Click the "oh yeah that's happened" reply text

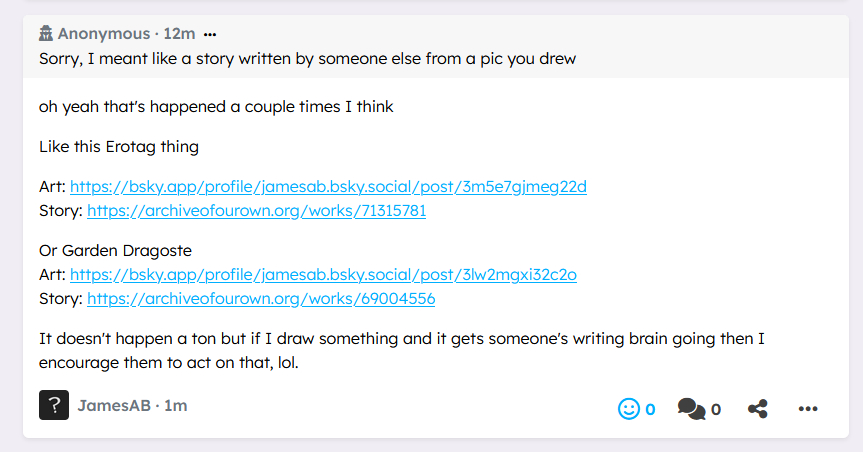click(x=216, y=106)
